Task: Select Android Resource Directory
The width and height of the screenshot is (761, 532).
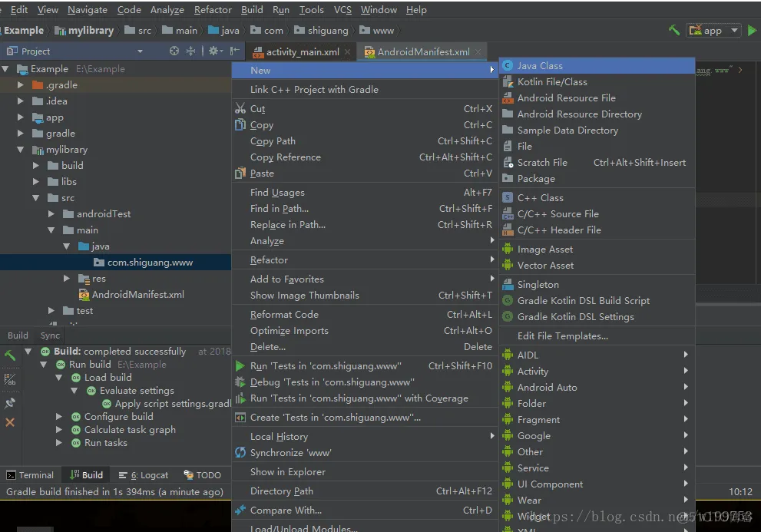Action: (597, 114)
